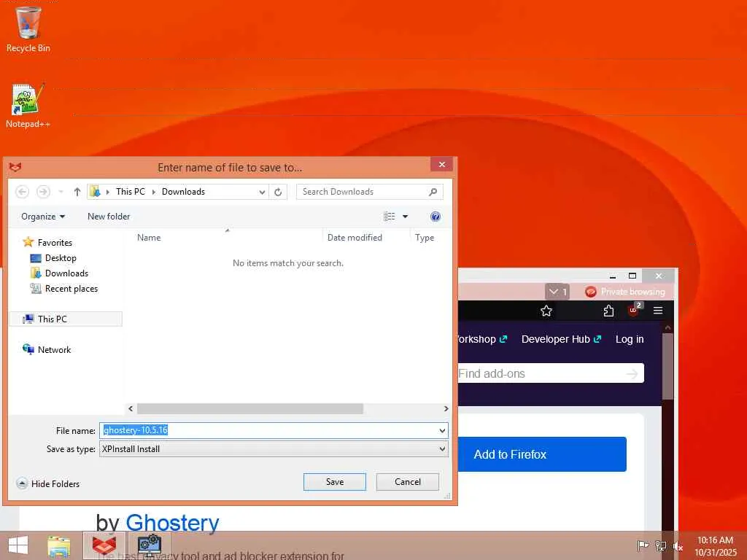
Task: Change view layout icon in dialog
Action: [x=390, y=217]
